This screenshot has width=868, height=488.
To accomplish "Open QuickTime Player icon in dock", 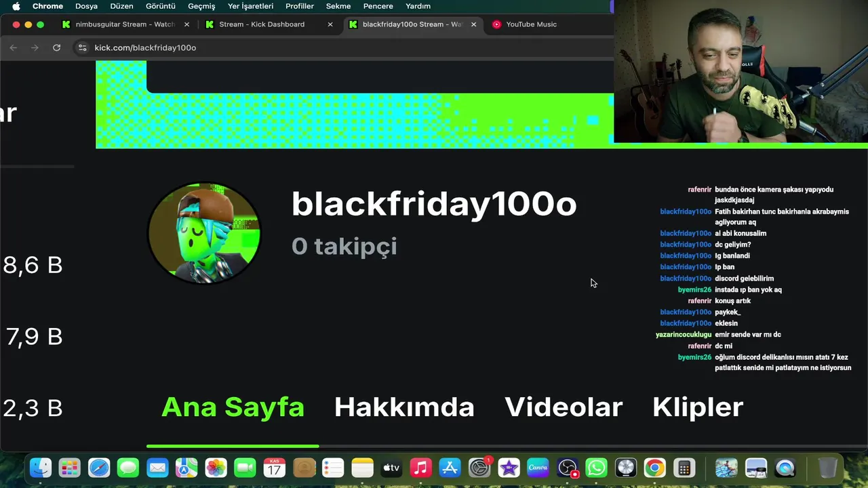I will (x=785, y=468).
